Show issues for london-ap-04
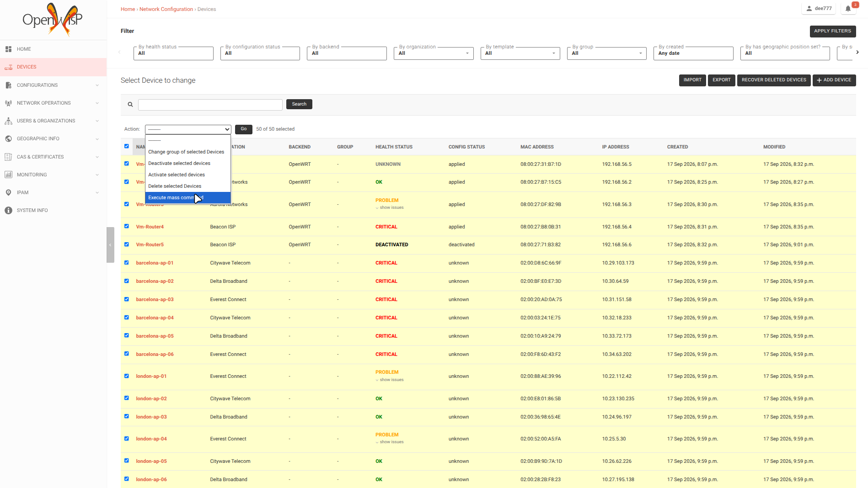868x488 pixels. [390, 442]
